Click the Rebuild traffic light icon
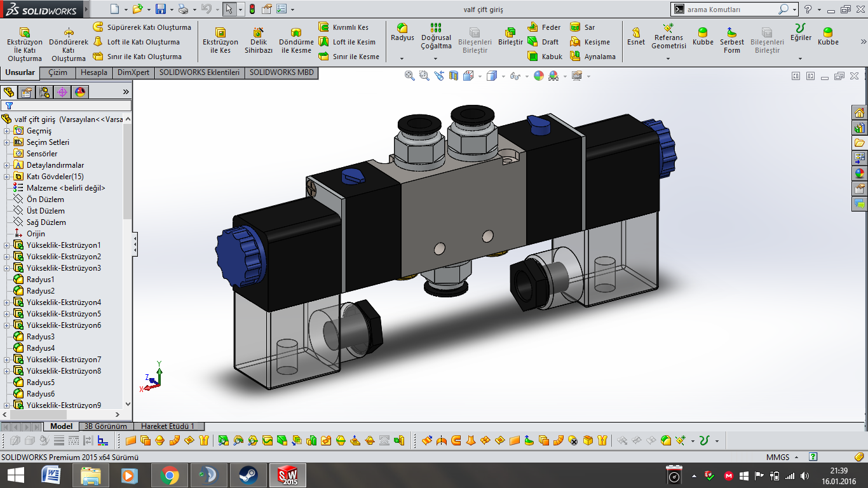This screenshot has width=868, height=488. (252, 9)
